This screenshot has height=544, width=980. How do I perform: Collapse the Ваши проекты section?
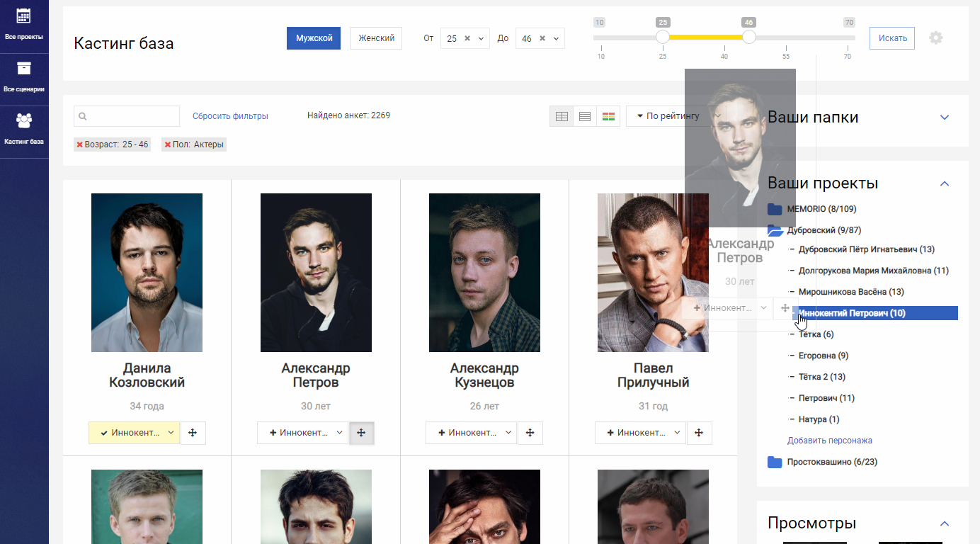[944, 183]
